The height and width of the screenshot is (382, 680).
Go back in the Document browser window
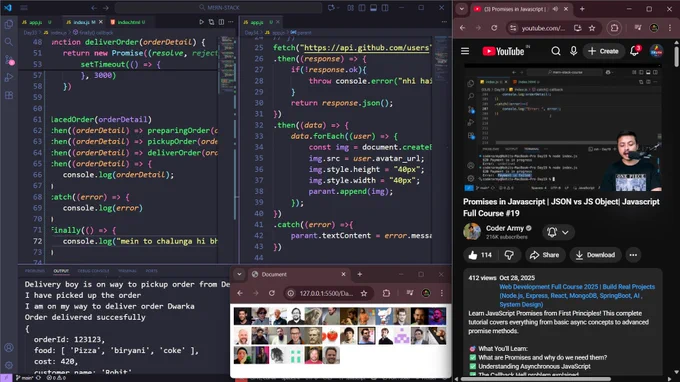tap(240, 293)
